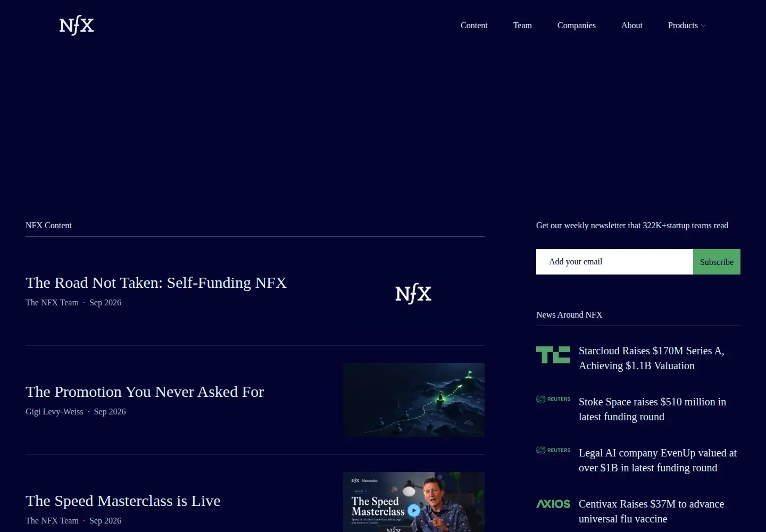This screenshot has width=766, height=532.
Task: Open NFX logo thumbnail for Self-Funding article
Action: point(413,293)
